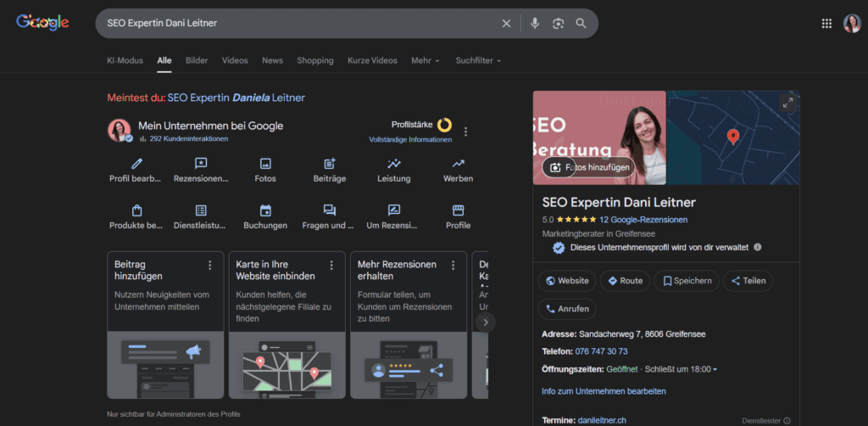
Task: Open the Beiträge icon
Action: 330,164
